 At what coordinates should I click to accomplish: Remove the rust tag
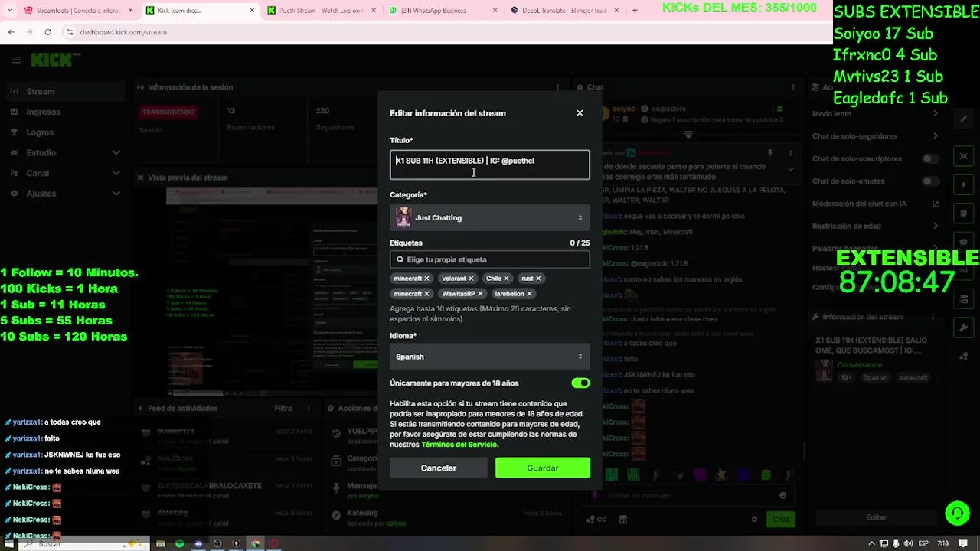pyautogui.click(x=538, y=279)
